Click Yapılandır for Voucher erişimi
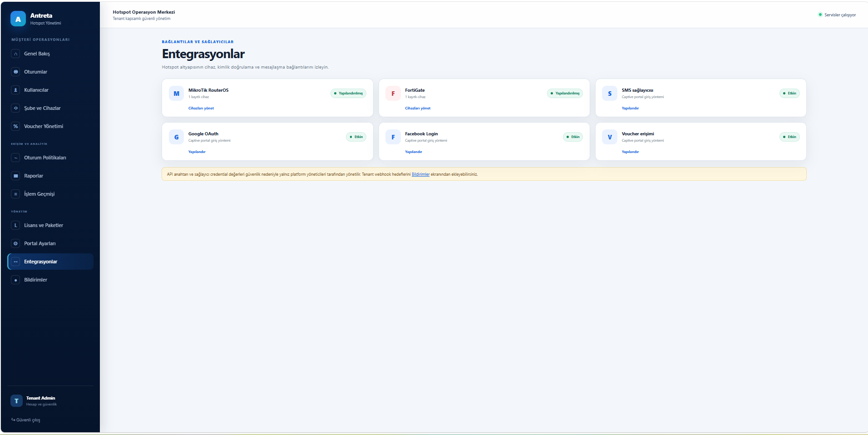This screenshot has height=435, width=868. coord(630,152)
